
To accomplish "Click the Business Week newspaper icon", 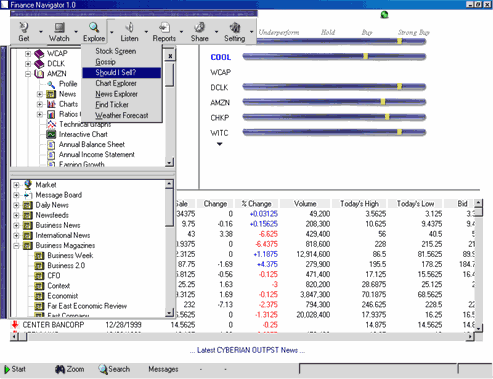I will click(39, 256).
